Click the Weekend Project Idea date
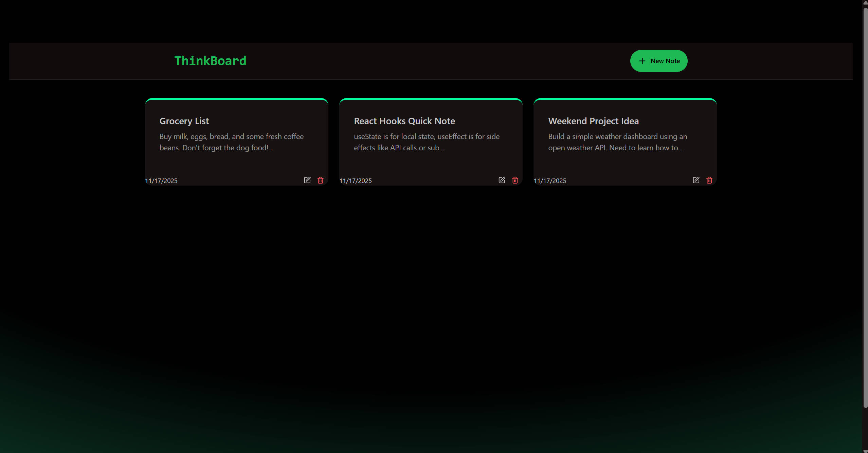 coord(549,181)
